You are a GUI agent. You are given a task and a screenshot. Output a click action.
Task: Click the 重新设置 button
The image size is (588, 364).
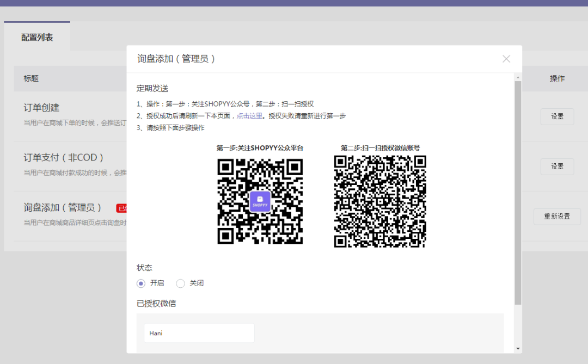click(x=557, y=216)
